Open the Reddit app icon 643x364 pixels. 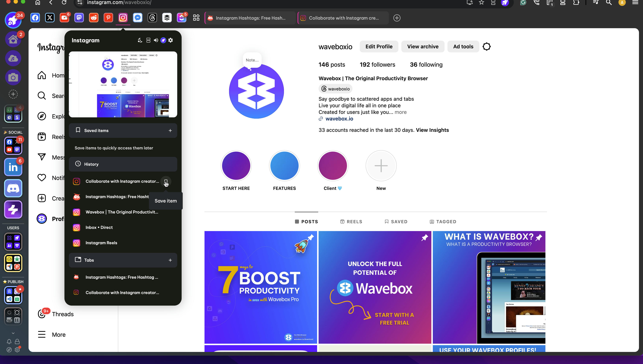(x=94, y=18)
